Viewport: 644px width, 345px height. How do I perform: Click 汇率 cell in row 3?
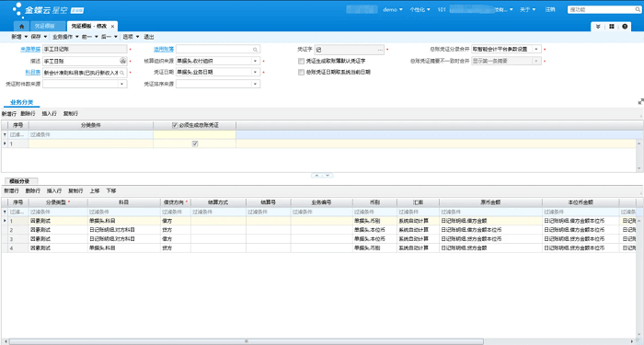pos(418,239)
